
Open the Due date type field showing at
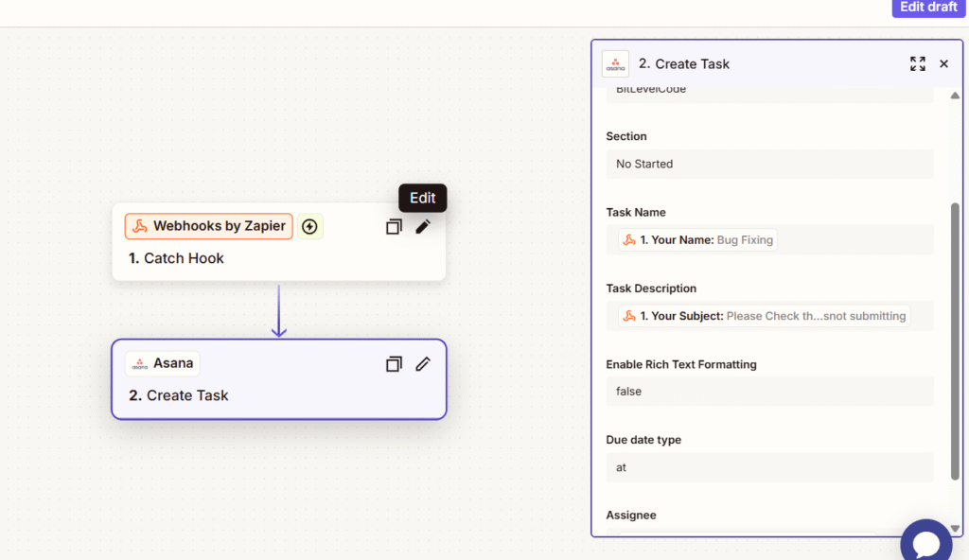(x=769, y=467)
